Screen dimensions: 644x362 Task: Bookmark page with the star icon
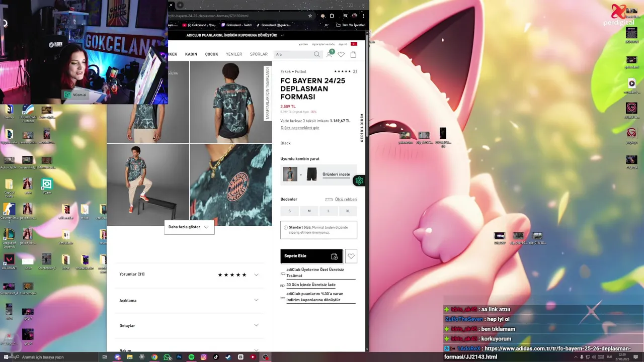[x=310, y=16]
